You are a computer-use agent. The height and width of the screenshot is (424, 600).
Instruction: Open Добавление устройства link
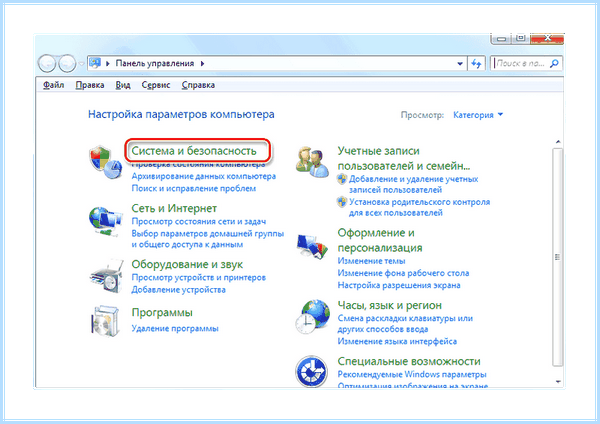[x=178, y=290]
